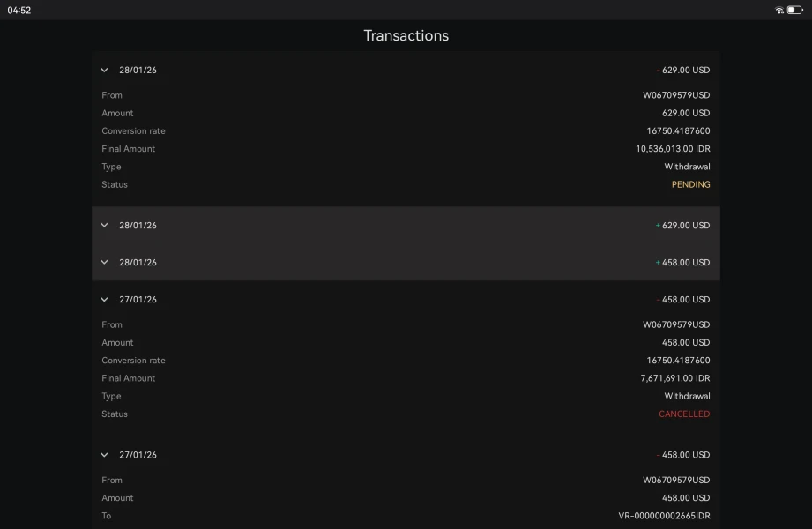
Task: Click the VR-000000002665IDR destination account
Action: (664, 516)
